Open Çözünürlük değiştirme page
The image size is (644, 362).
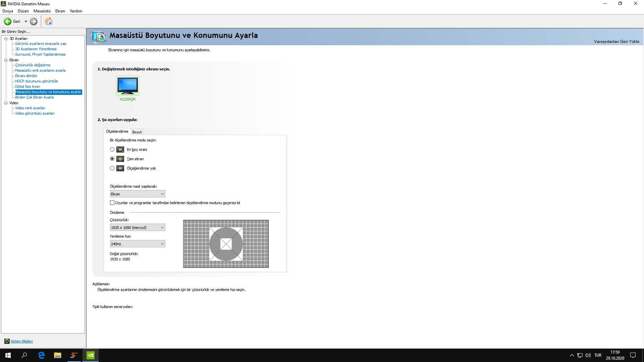pos(33,65)
